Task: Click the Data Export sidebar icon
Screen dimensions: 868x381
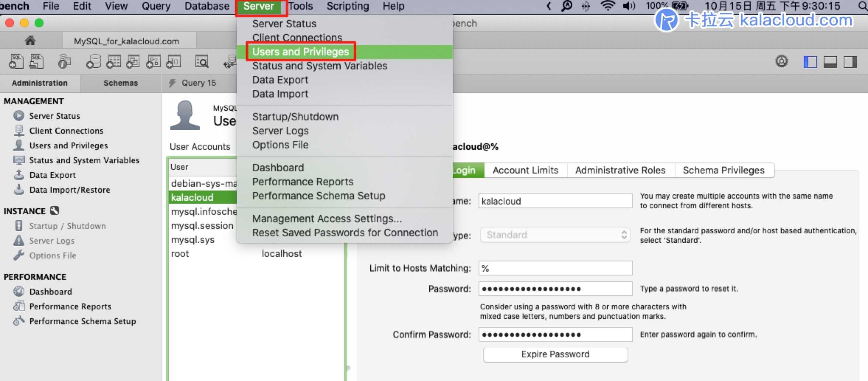Action: point(19,175)
